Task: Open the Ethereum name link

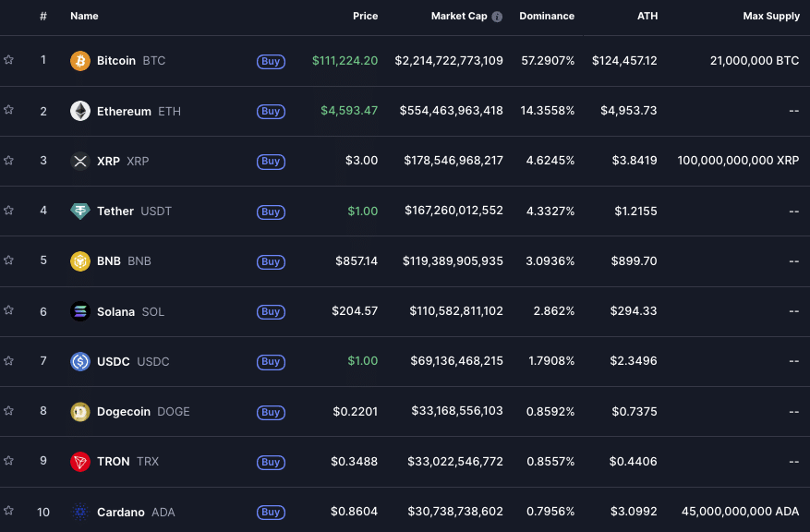Action: click(124, 111)
